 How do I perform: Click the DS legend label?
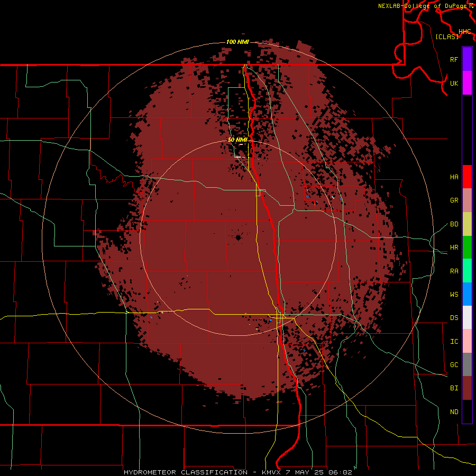pyautogui.click(x=454, y=317)
